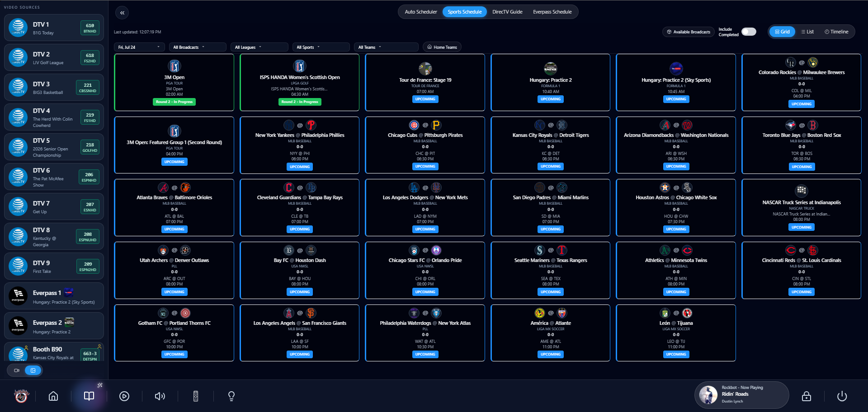Open the All Broadcasts dropdown

click(x=198, y=47)
